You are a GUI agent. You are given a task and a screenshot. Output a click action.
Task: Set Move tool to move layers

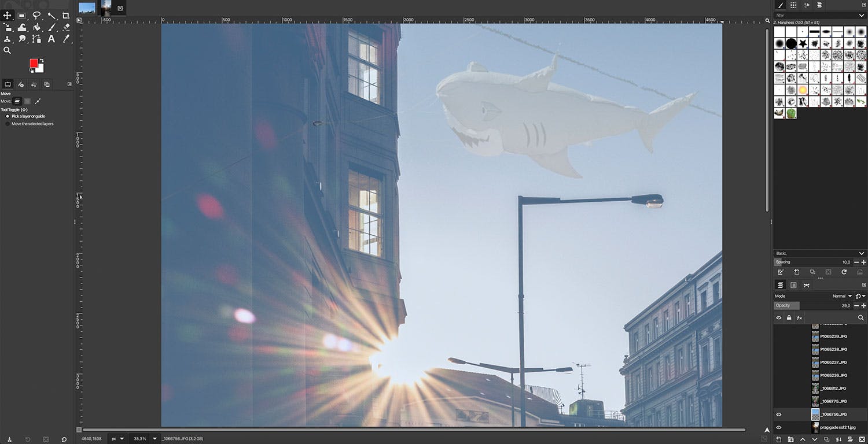tap(17, 101)
